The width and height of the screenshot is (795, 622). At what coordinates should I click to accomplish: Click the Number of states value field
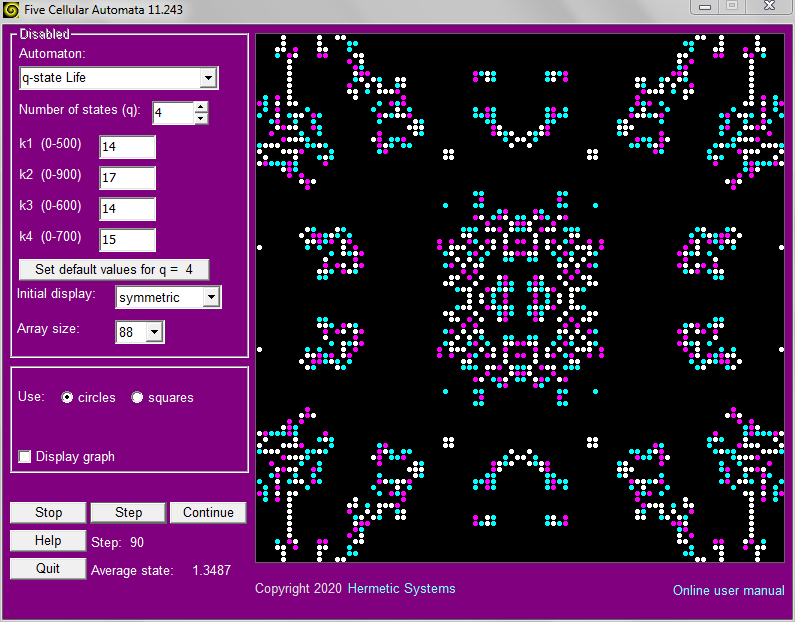(173, 113)
